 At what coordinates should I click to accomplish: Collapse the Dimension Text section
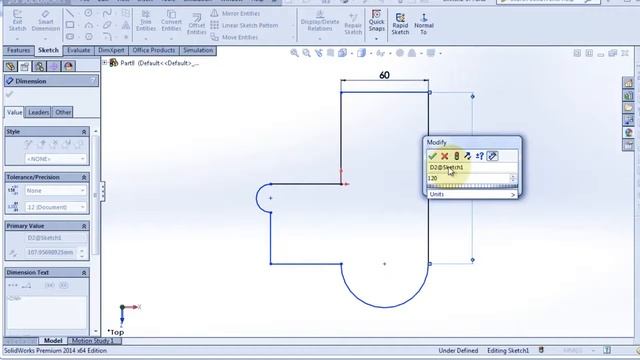[84, 273]
